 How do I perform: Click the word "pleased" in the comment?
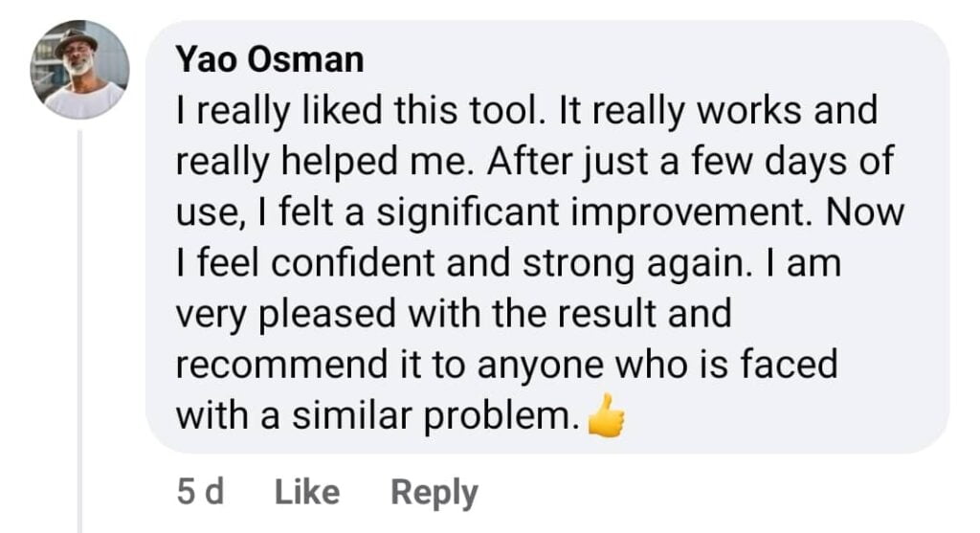click(328, 315)
